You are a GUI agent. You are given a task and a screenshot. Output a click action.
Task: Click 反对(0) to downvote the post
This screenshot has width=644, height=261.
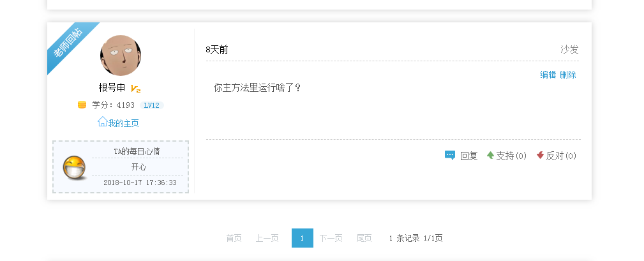[561, 156]
